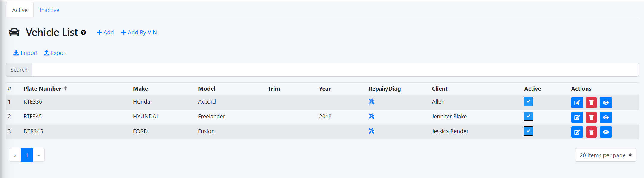Image resolution: width=644 pixels, height=178 pixels.
Task: Click the Export link
Action: pyautogui.click(x=56, y=53)
